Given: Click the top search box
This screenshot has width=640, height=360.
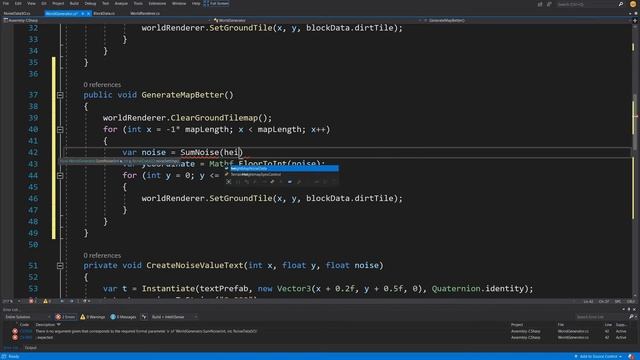Looking at the screenshot, I should pos(587,4).
